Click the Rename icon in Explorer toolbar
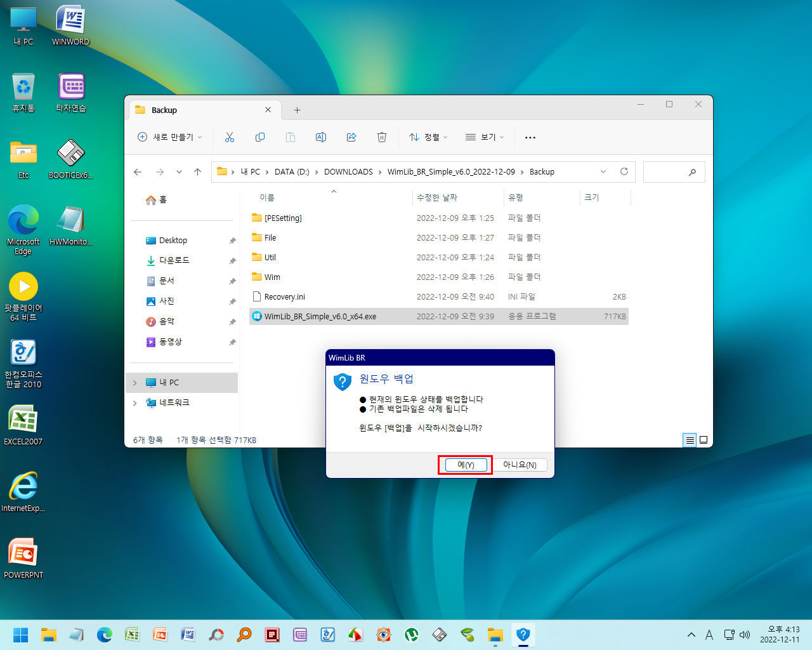 pyautogui.click(x=321, y=137)
